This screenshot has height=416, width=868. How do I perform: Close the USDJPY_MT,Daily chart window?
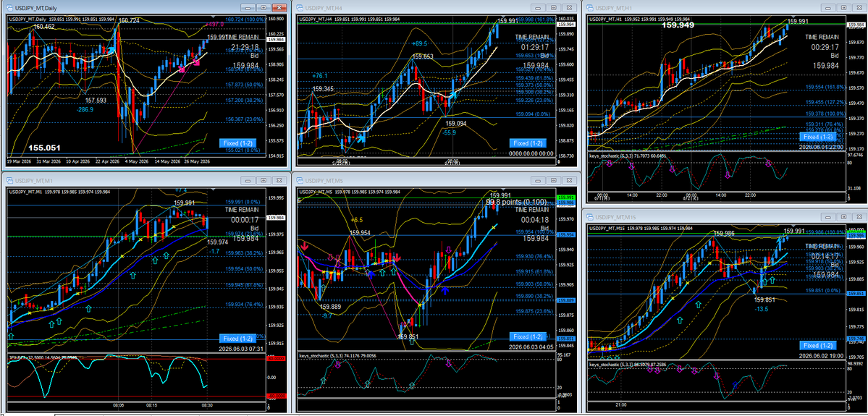tap(279, 8)
